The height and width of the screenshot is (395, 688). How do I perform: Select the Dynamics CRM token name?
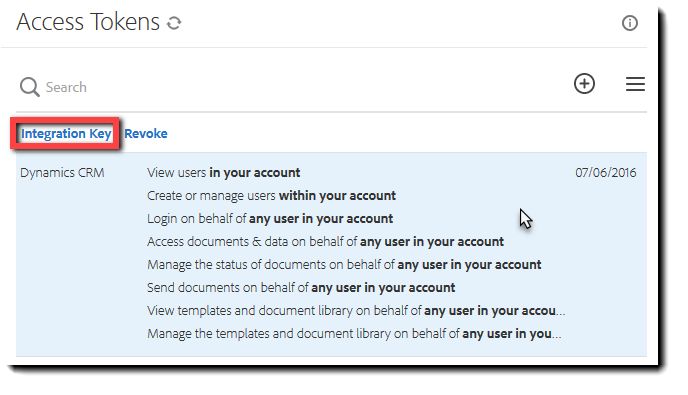point(62,172)
